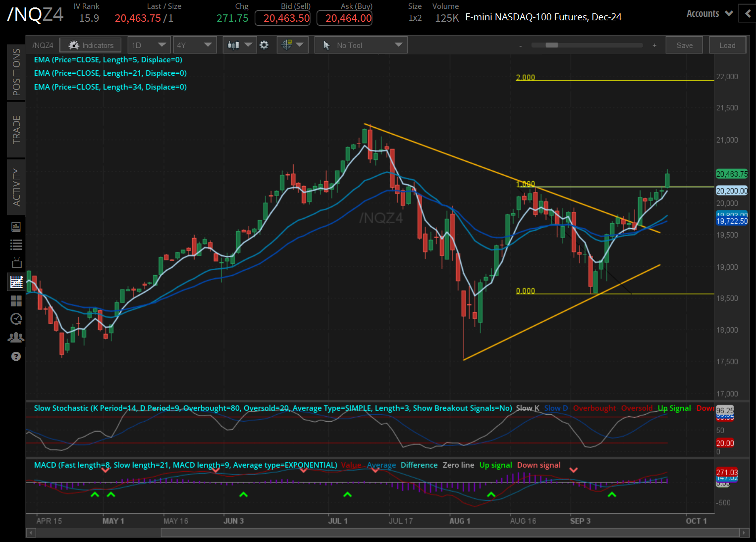Click the /NQZ4 symbol field in toolbar

pyautogui.click(x=43, y=45)
